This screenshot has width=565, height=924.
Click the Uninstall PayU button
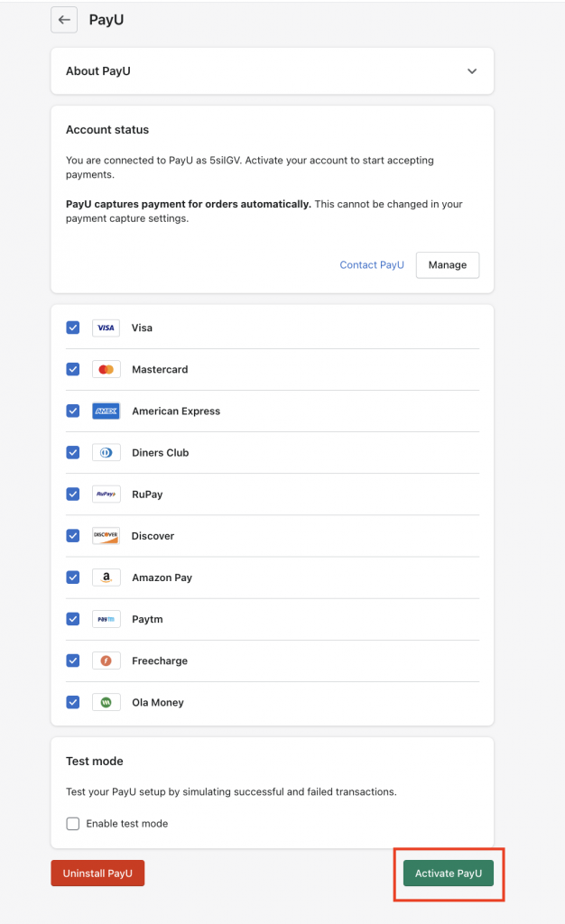pos(97,873)
